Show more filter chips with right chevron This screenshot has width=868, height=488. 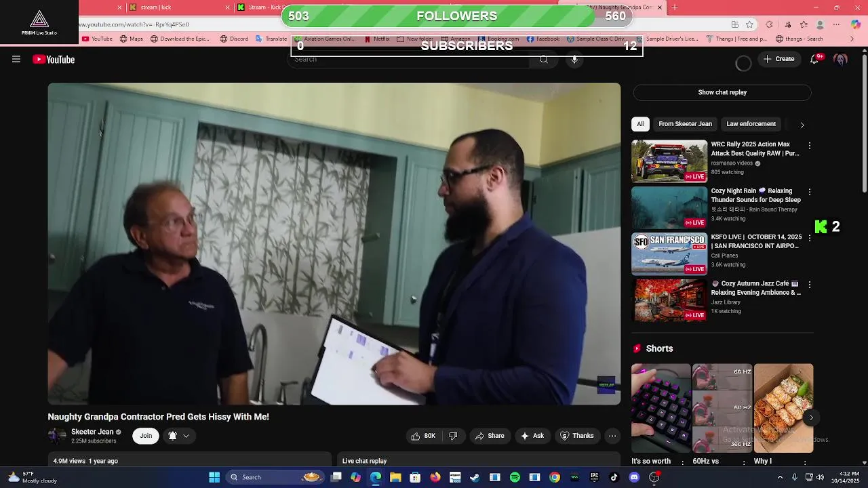coord(802,125)
